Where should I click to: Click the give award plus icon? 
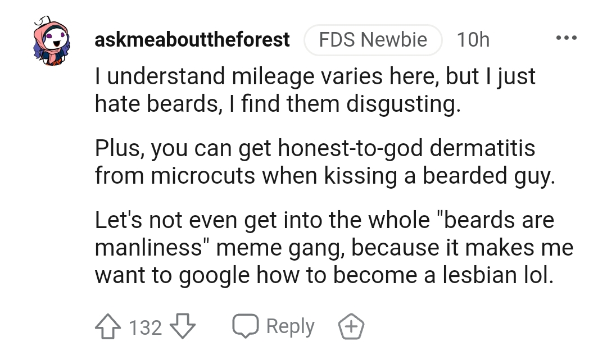[x=351, y=327]
